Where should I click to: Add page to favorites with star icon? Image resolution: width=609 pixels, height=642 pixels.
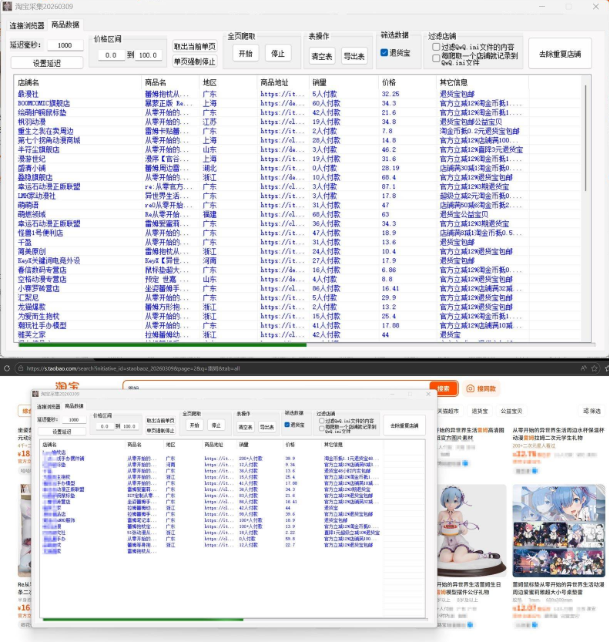tap(595, 368)
